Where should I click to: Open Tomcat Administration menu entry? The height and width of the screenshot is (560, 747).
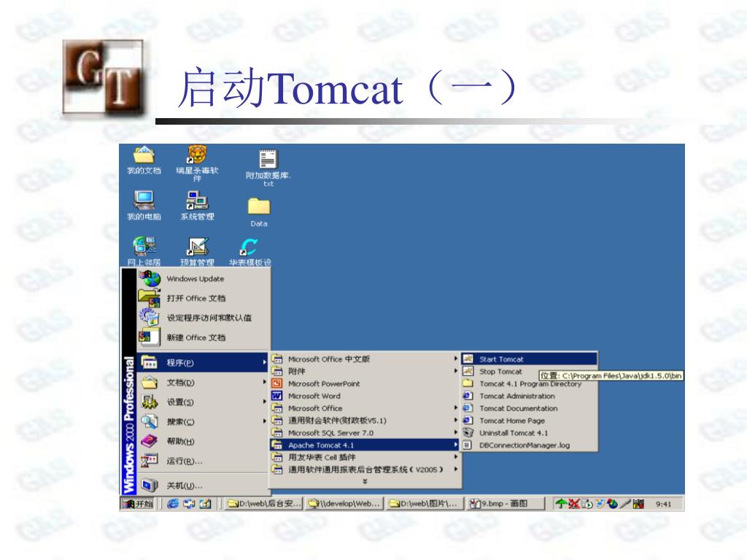pyautogui.click(x=529, y=396)
